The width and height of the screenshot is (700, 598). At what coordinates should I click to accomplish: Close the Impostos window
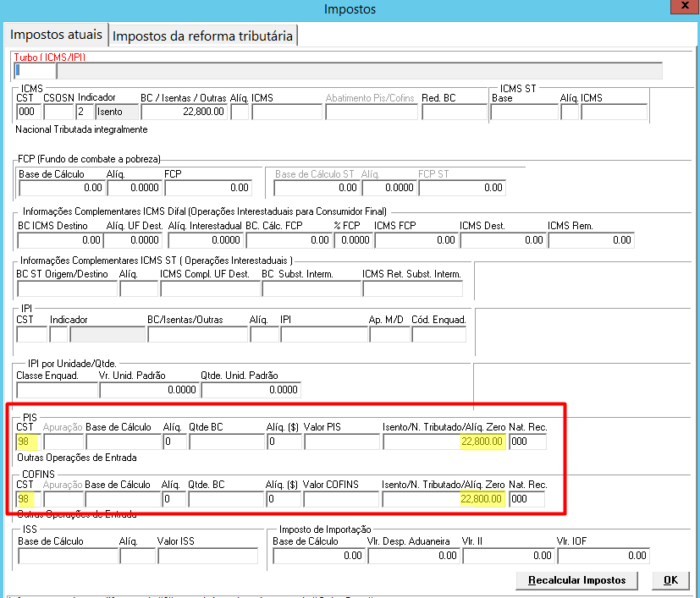(685, 6)
